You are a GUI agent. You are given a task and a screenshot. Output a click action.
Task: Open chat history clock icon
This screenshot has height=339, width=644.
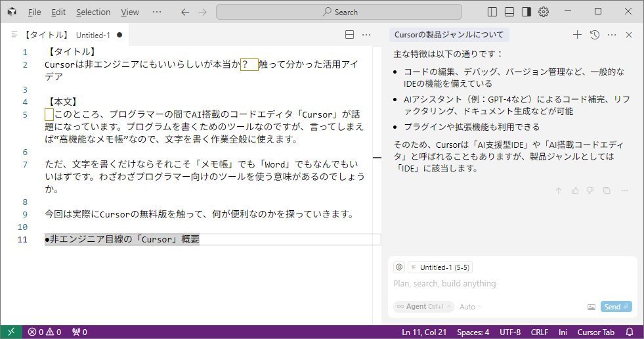point(594,35)
